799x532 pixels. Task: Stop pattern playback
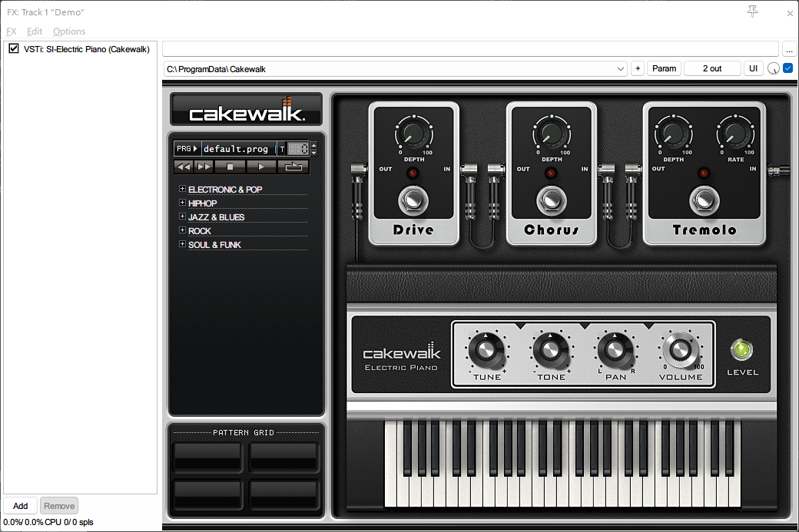(230, 167)
